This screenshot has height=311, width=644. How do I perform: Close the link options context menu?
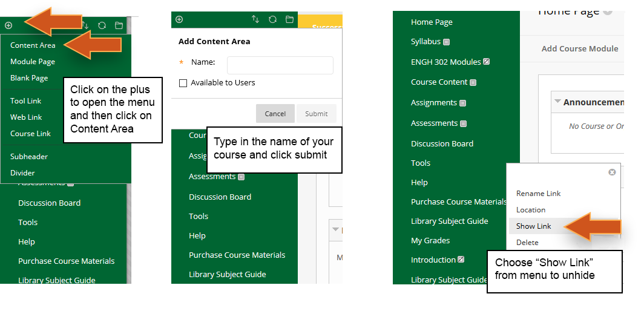612,172
